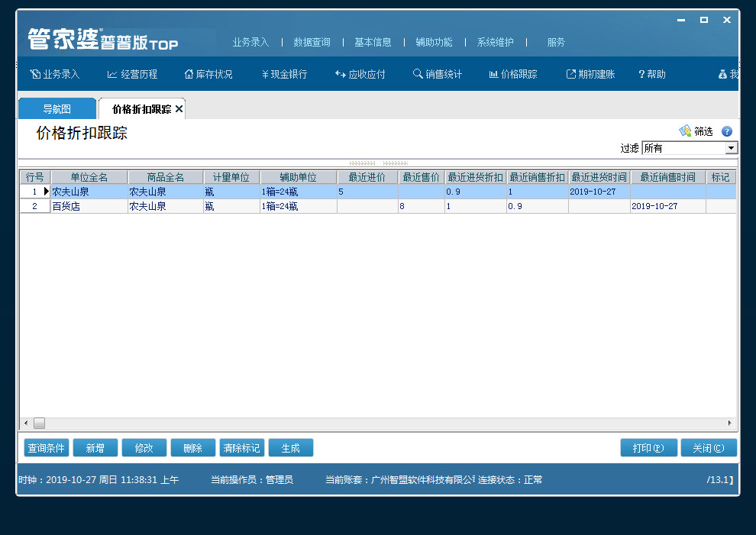The width and height of the screenshot is (756, 535).
Task: Click the 最近售价 column header
Action: [x=422, y=177]
